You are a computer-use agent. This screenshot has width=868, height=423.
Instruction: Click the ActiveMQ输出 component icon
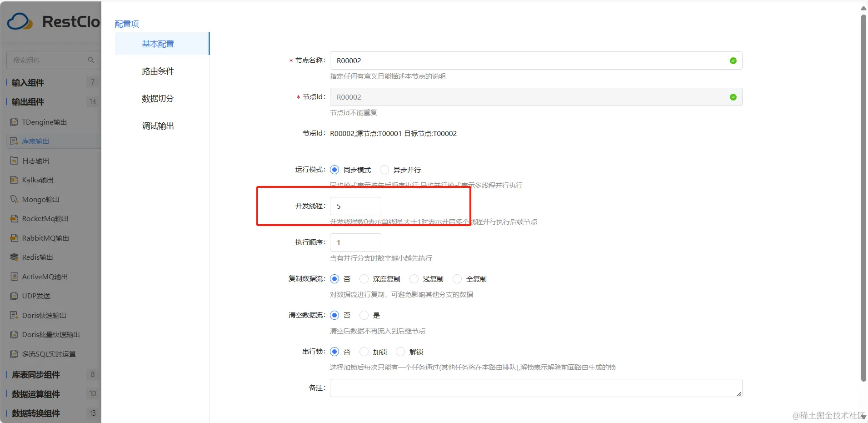14,277
